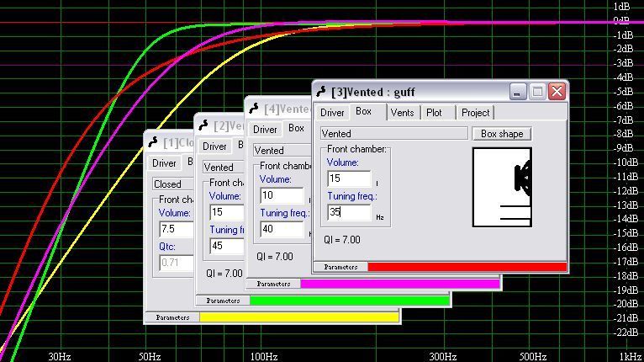The height and width of the screenshot is (362, 644).
Task: Click Parameters label in window [2]
Action: (223, 301)
